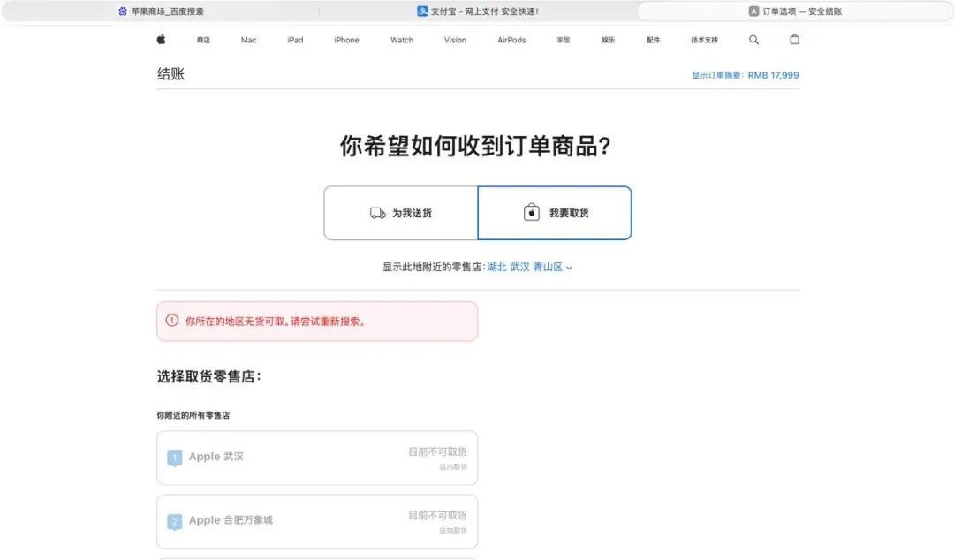Open Mac in navigation bar
Screen dimensions: 954x560
pos(249,40)
